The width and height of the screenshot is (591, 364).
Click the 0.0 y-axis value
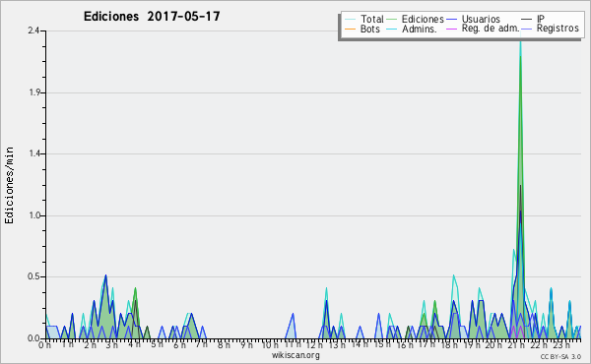pos(33,338)
